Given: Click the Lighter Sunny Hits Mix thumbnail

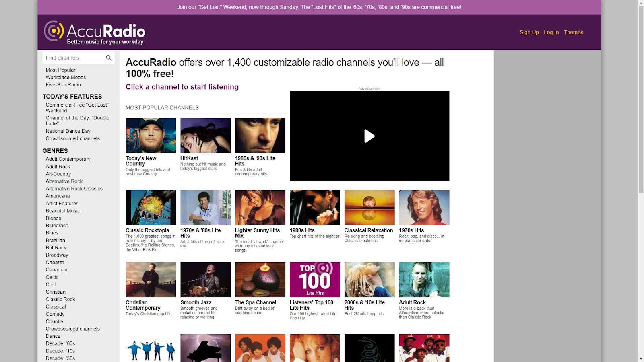Looking at the screenshot, I should click(x=260, y=208).
